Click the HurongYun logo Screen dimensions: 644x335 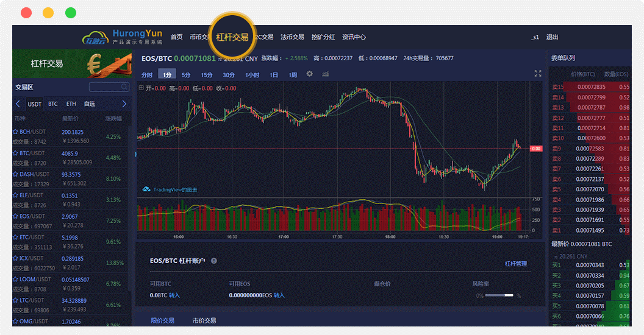point(122,37)
